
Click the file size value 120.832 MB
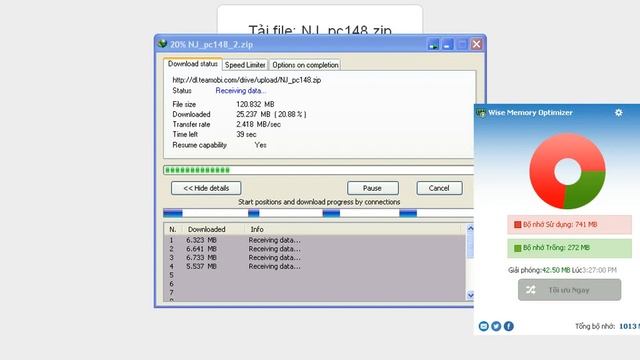point(255,104)
